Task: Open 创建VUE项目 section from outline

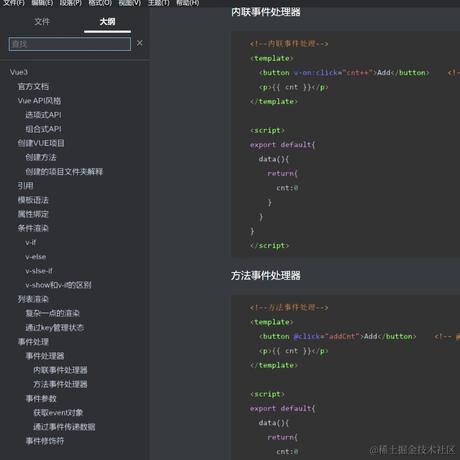Action: [x=41, y=143]
